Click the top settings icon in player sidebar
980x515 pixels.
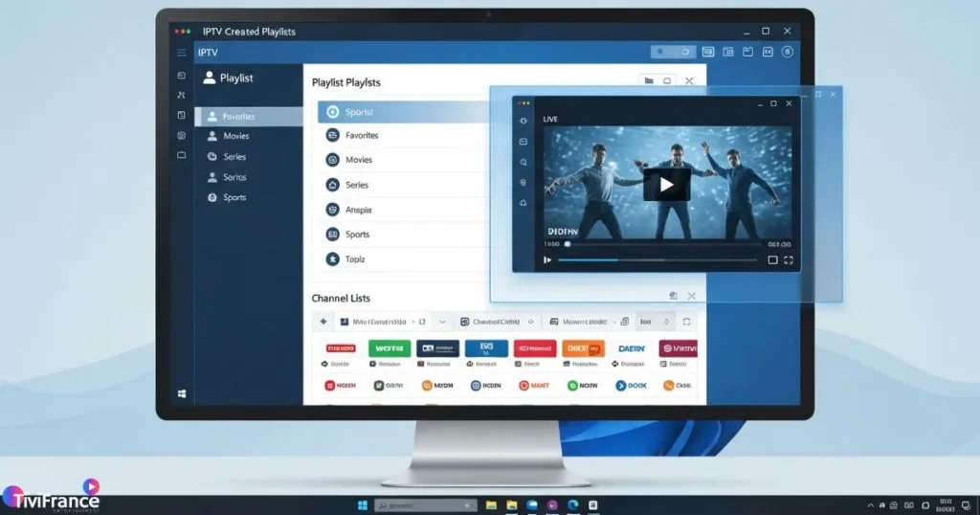tap(523, 122)
